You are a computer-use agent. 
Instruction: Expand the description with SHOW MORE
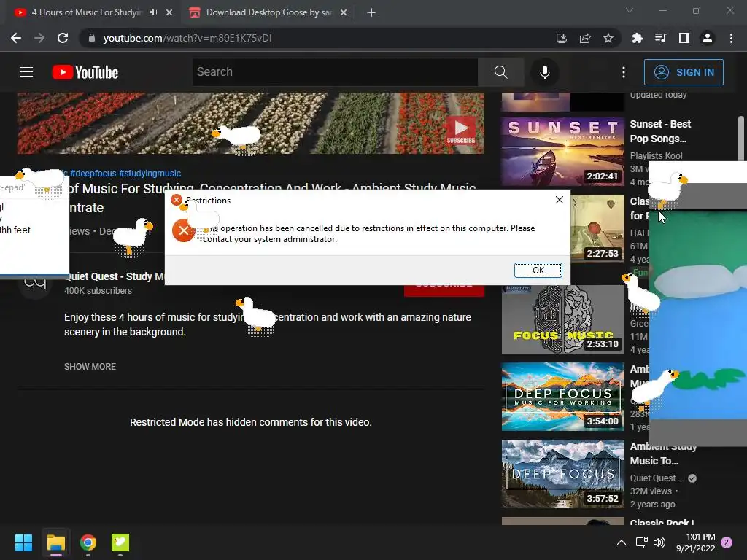(x=90, y=366)
